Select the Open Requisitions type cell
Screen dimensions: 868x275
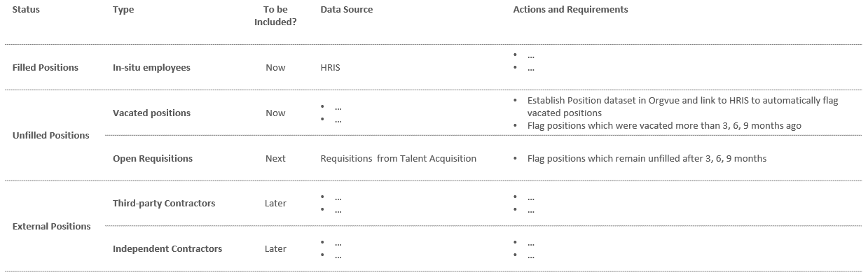[153, 158]
